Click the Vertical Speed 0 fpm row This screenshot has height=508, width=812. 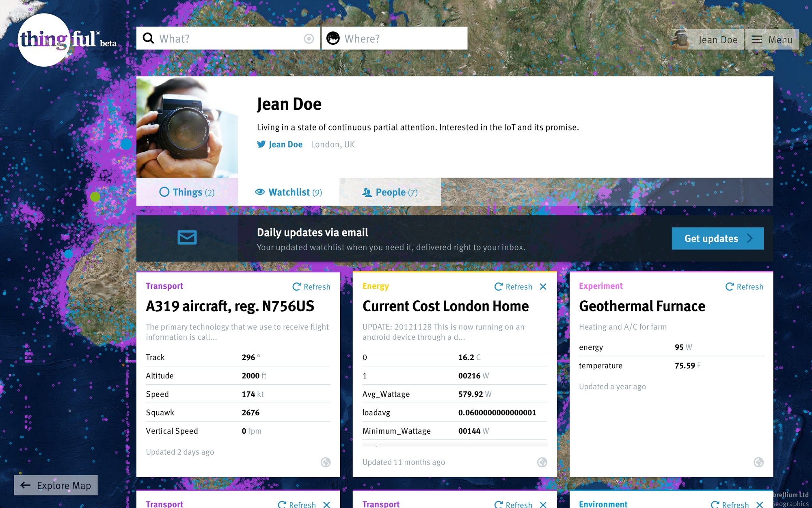[238, 431]
